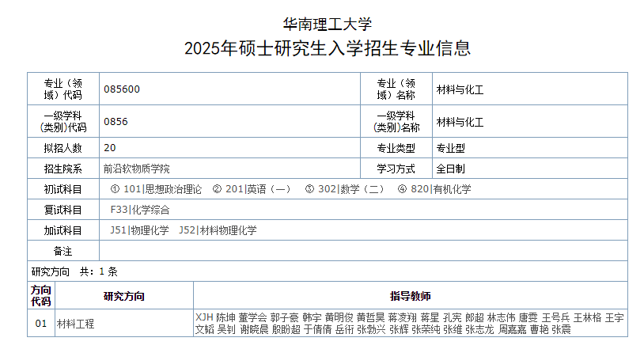Click advisor name 曹艳
This screenshot has width=644, height=349.
540,329
